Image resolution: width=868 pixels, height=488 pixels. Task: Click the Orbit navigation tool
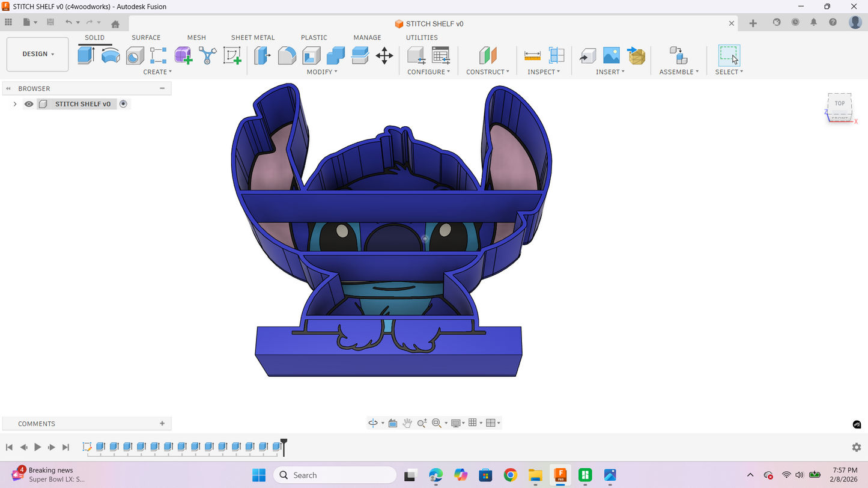tap(373, 423)
